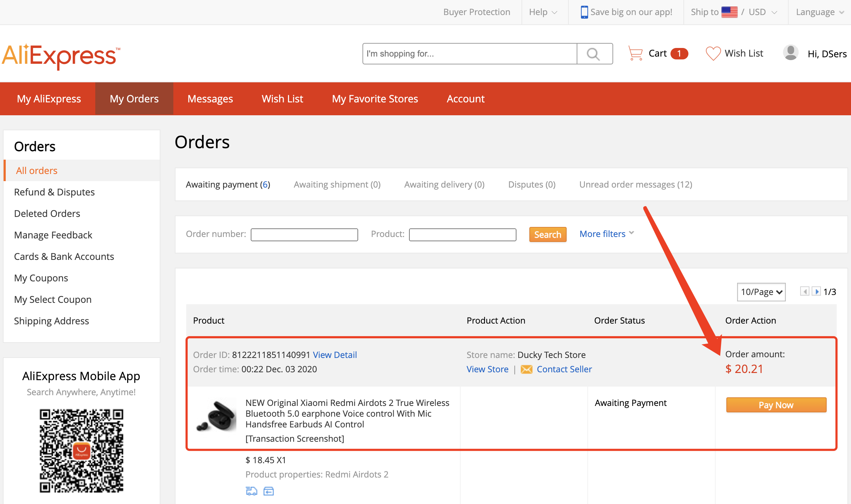Click the return card icon under product
Screen dimensions: 851x504
269,491
